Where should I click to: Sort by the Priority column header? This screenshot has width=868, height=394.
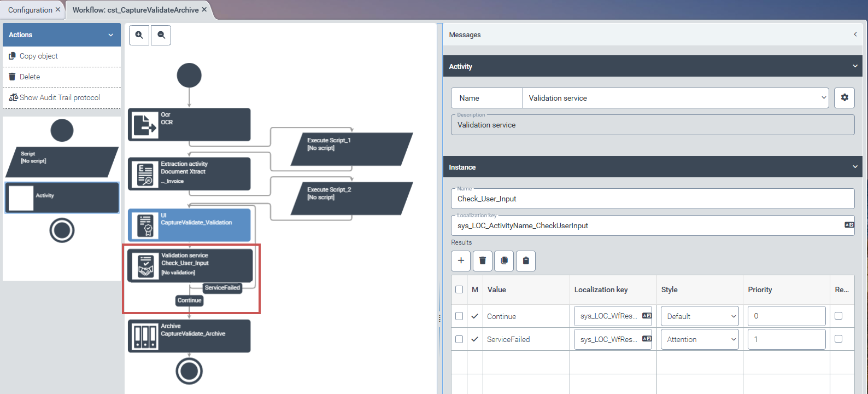coord(787,289)
